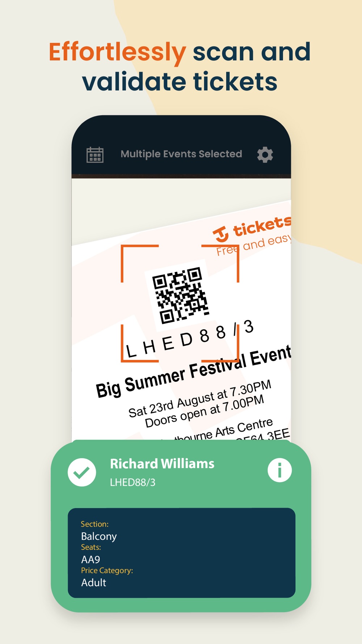The width and height of the screenshot is (362, 644).
Task: Tap the tickets logo on the ticket
Action: coord(252,229)
